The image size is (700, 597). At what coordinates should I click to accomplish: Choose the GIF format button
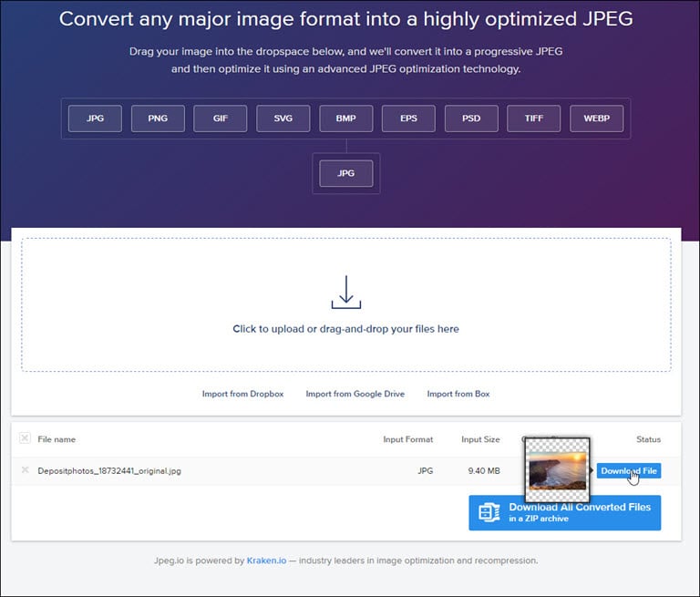coord(220,118)
